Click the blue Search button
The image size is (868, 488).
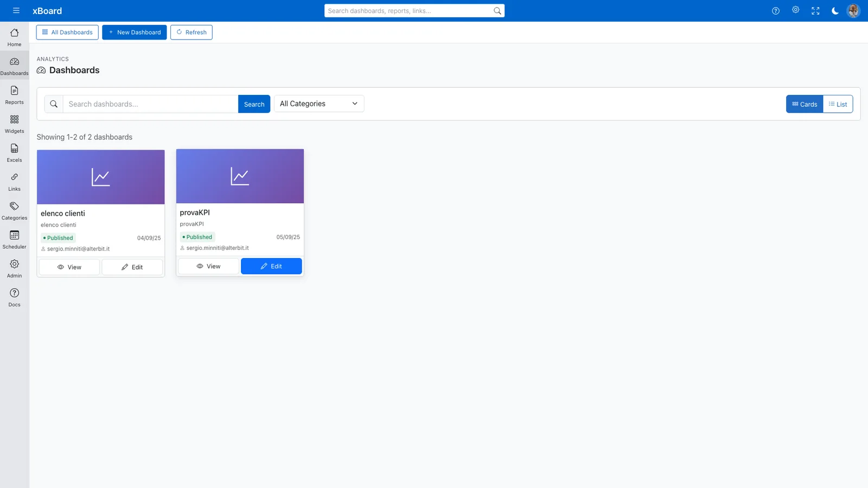coord(254,104)
